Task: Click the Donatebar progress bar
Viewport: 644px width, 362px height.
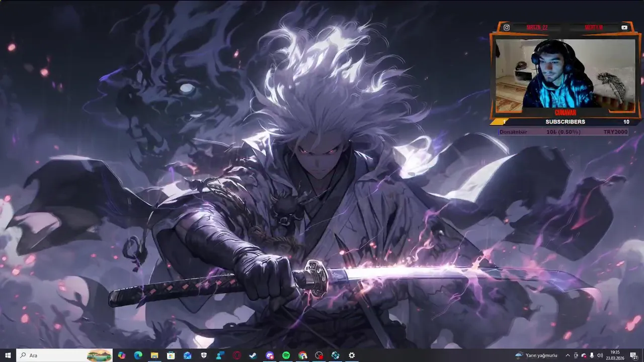Action: (563, 132)
